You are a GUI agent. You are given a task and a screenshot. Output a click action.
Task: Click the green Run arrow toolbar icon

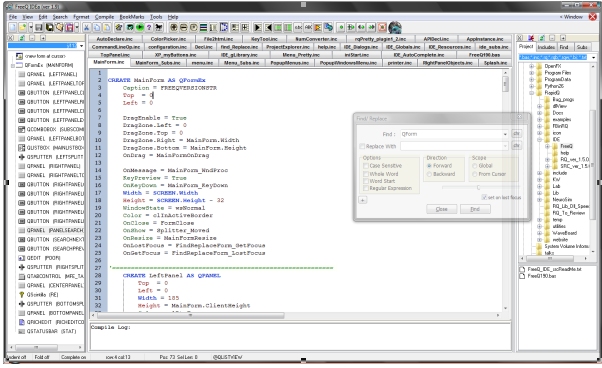[140, 27]
